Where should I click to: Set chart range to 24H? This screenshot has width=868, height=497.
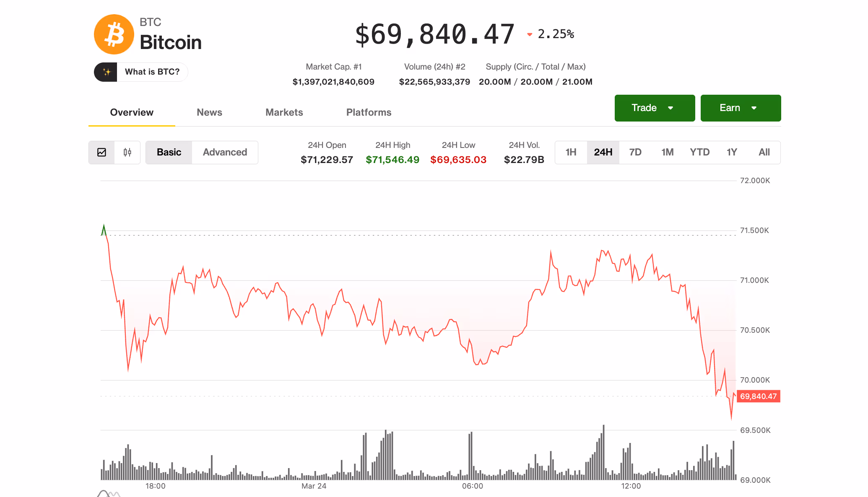[603, 153]
